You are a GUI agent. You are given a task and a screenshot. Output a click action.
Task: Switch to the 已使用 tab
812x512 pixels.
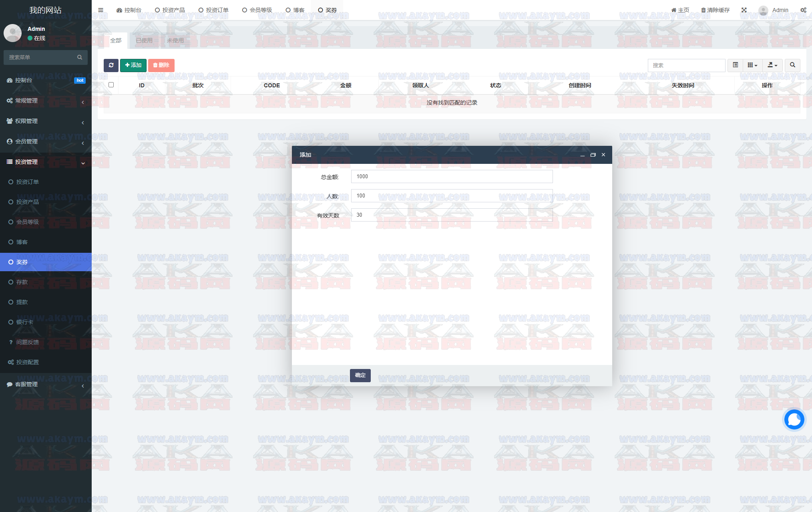144,40
